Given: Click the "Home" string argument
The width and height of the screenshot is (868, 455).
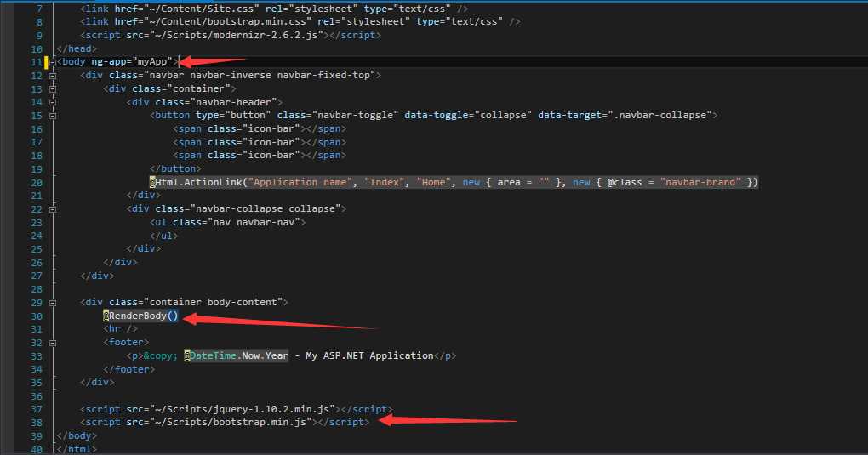Looking at the screenshot, I should (x=433, y=182).
